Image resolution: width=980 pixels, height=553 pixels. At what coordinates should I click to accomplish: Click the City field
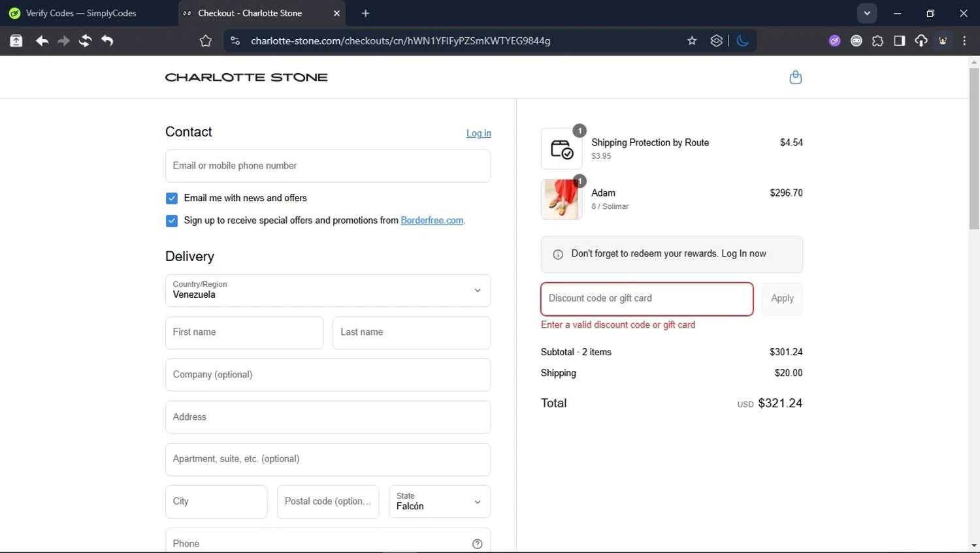click(x=216, y=501)
